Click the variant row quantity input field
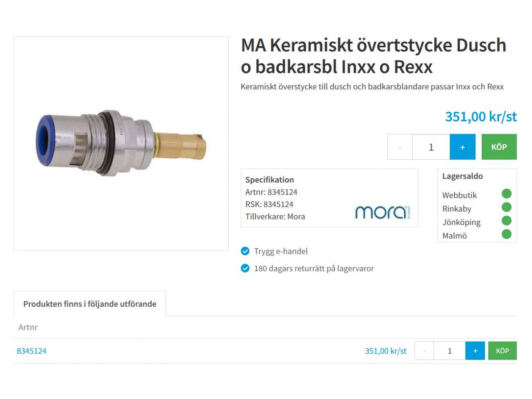The height and width of the screenshot is (399, 532). point(449,351)
